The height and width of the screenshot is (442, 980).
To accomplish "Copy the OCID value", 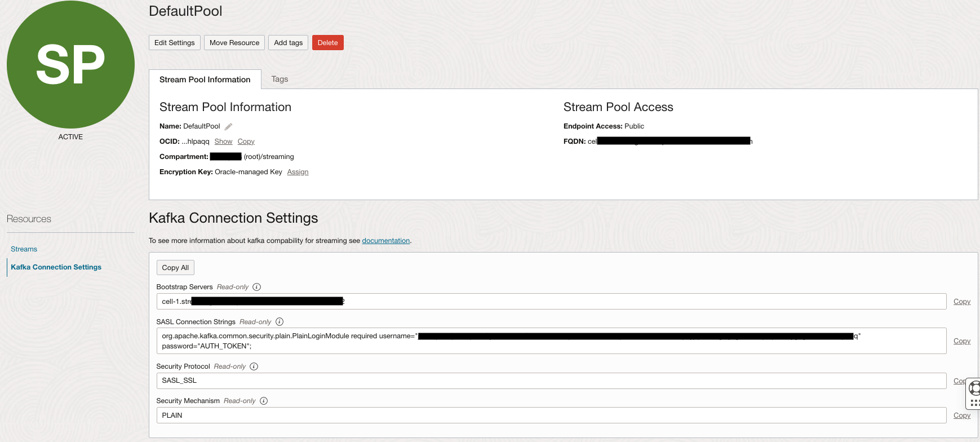I will (x=246, y=142).
